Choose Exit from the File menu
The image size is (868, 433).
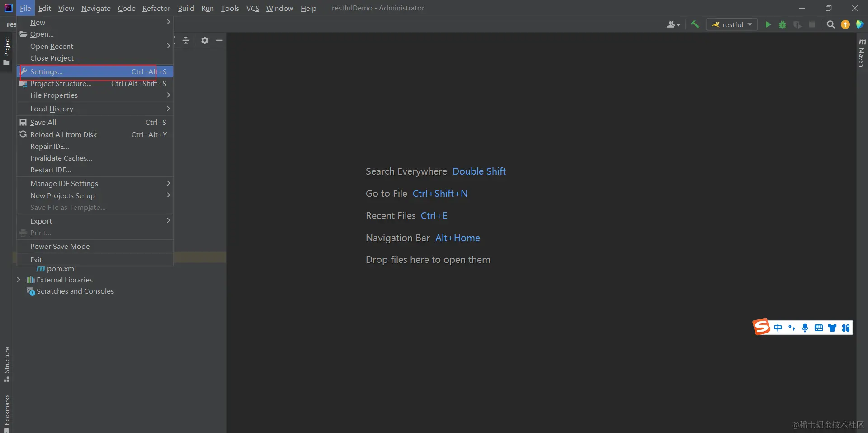pos(95,260)
